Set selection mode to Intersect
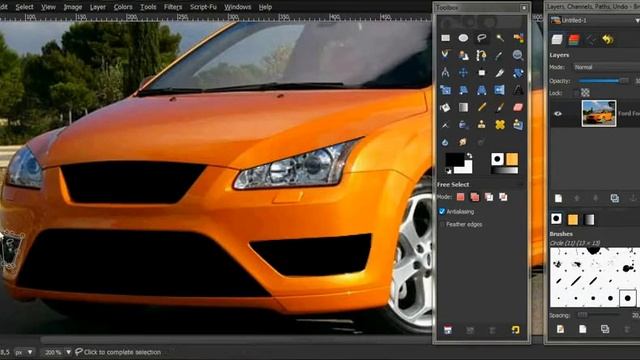This screenshot has height=360, width=640. point(503,197)
